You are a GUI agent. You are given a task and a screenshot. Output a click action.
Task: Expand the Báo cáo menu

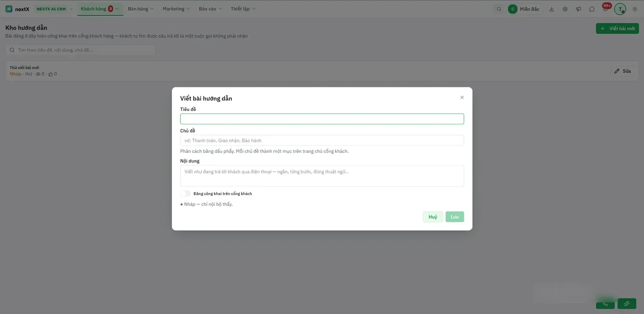210,9
